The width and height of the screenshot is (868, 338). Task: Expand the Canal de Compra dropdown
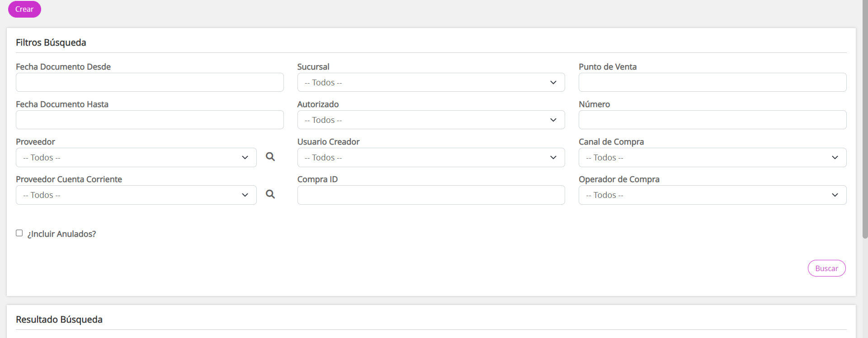[712, 157]
